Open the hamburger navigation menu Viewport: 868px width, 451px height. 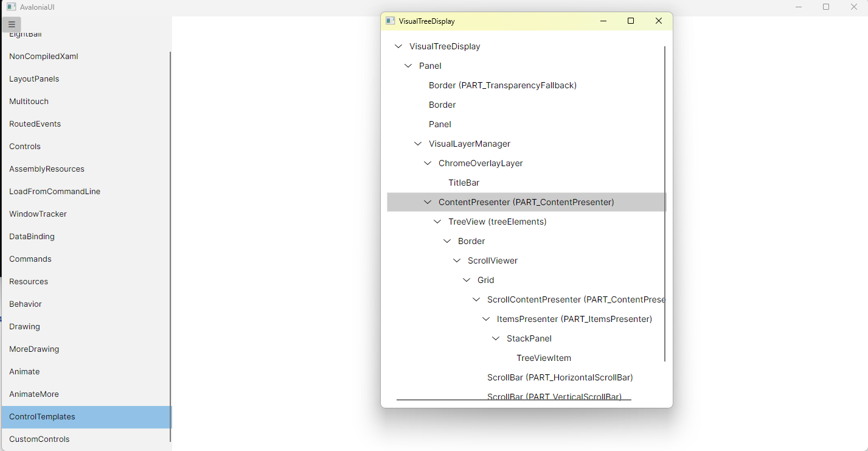point(11,24)
